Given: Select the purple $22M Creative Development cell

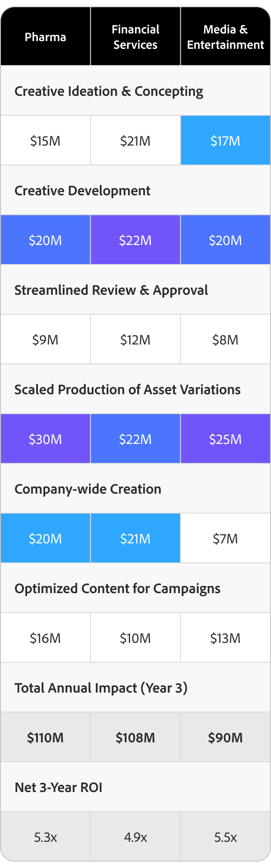Looking at the screenshot, I should click(x=135, y=240).
